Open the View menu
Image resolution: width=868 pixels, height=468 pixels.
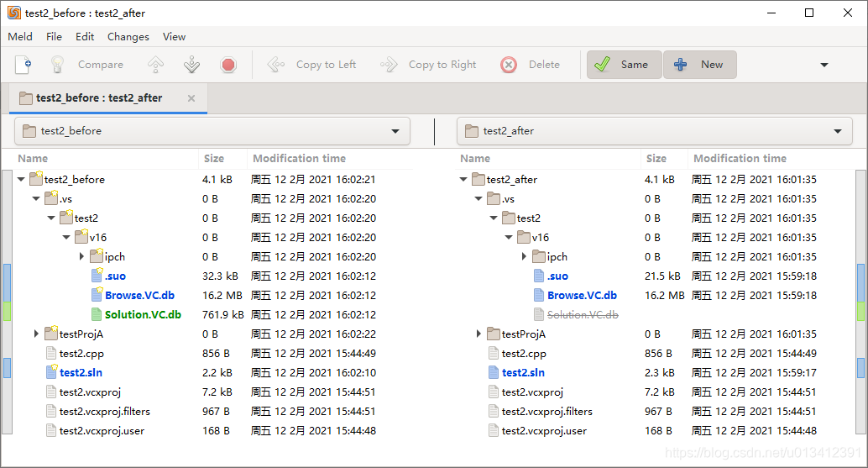(174, 37)
